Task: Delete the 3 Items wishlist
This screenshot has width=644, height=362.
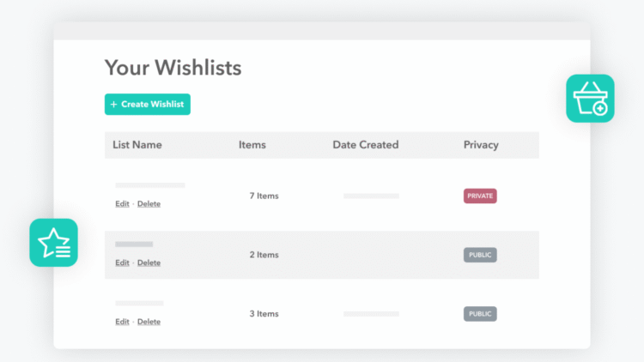Action: click(x=149, y=322)
